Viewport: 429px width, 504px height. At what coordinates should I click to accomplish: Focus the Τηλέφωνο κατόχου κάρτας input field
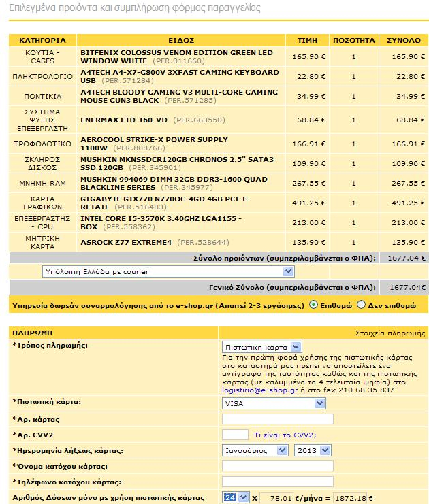(278, 482)
